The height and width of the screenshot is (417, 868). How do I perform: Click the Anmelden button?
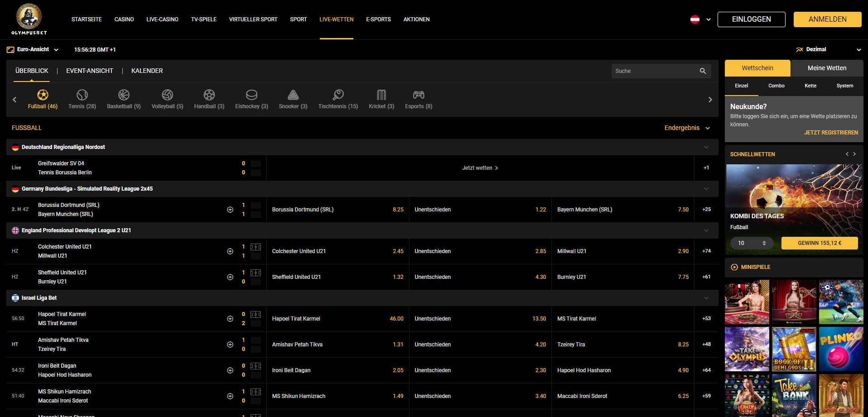(x=827, y=19)
